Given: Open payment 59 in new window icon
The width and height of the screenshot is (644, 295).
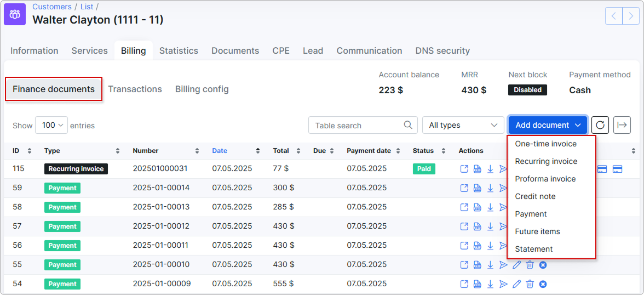Looking at the screenshot, I should coord(464,188).
